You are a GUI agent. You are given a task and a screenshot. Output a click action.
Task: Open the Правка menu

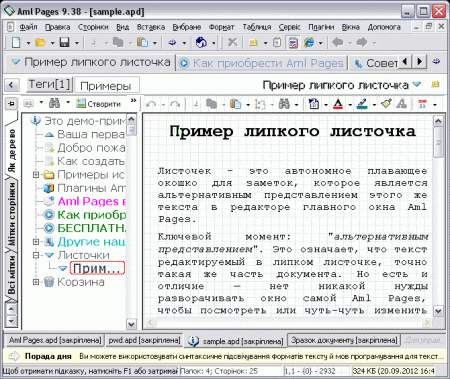[57, 27]
